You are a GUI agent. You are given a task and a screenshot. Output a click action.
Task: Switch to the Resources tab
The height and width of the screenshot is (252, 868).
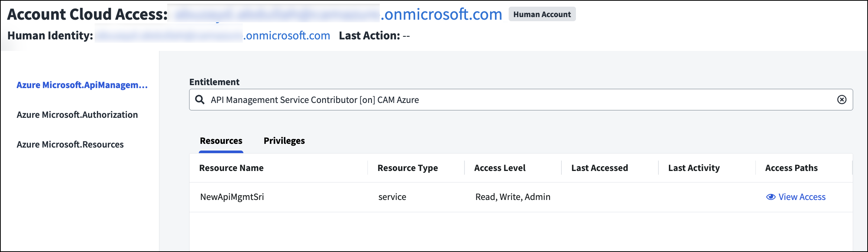(x=221, y=141)
